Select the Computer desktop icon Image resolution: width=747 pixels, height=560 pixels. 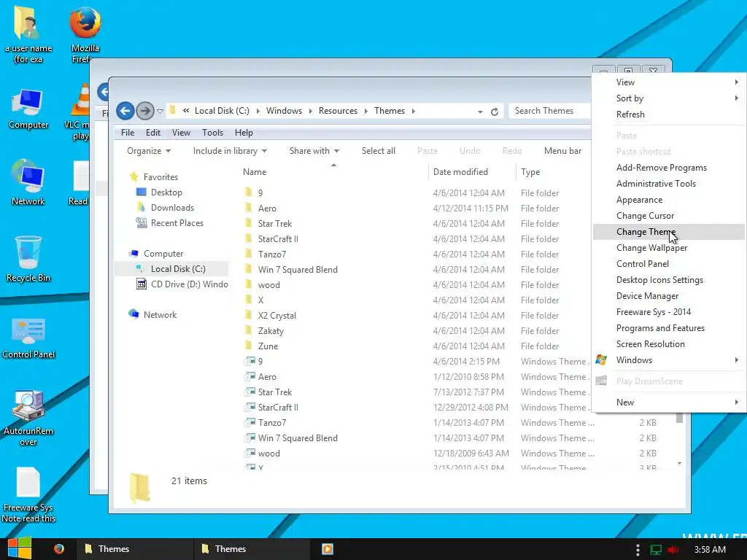tap(28, 109)
